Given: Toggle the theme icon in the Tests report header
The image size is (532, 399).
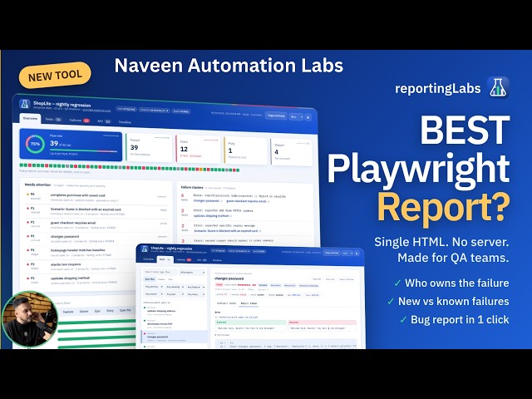Looking at the screenshot, I should tap(357, 253).
